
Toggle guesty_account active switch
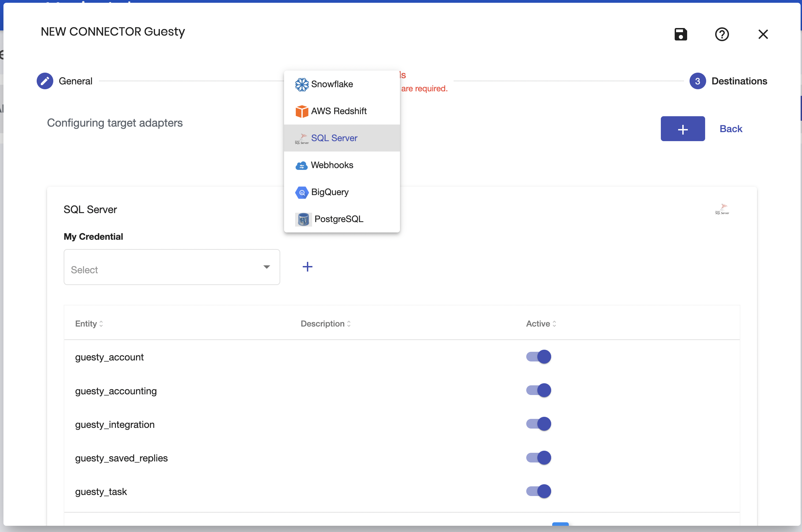(538, 357)
